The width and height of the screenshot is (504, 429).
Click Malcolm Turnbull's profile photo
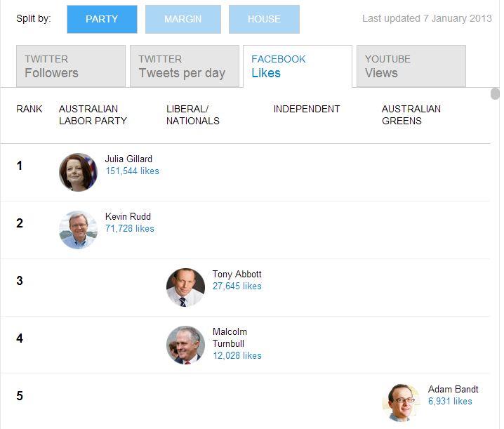tap(185, 345)
